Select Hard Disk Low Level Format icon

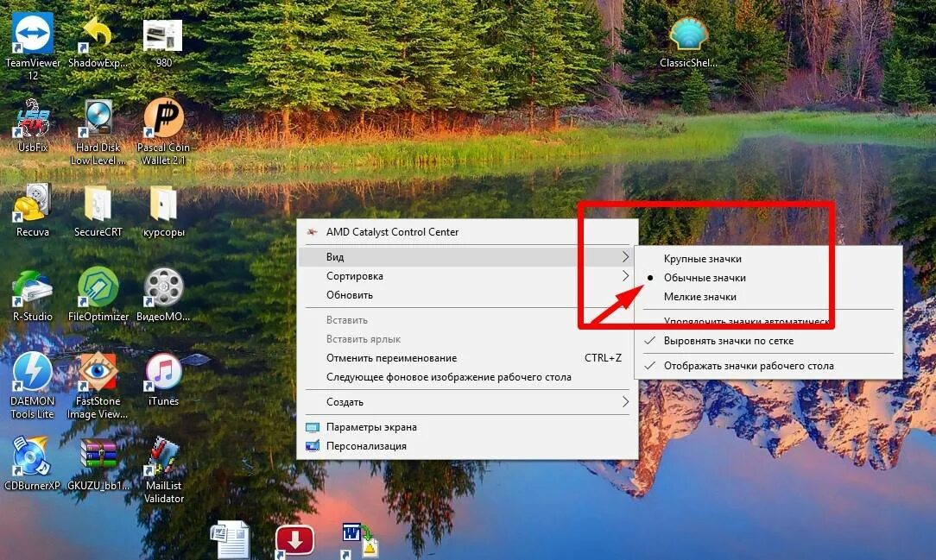pyautogui.click(x=98, y=117)
